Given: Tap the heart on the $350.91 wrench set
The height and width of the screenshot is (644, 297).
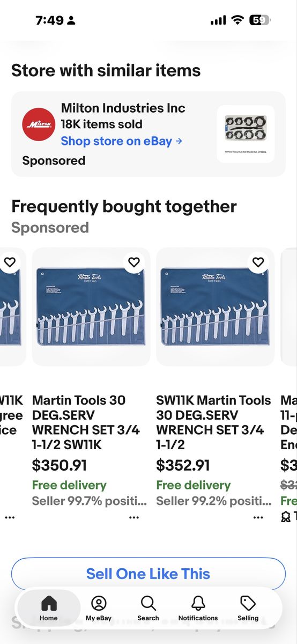Looking at the screenshot, I should 134,262.
